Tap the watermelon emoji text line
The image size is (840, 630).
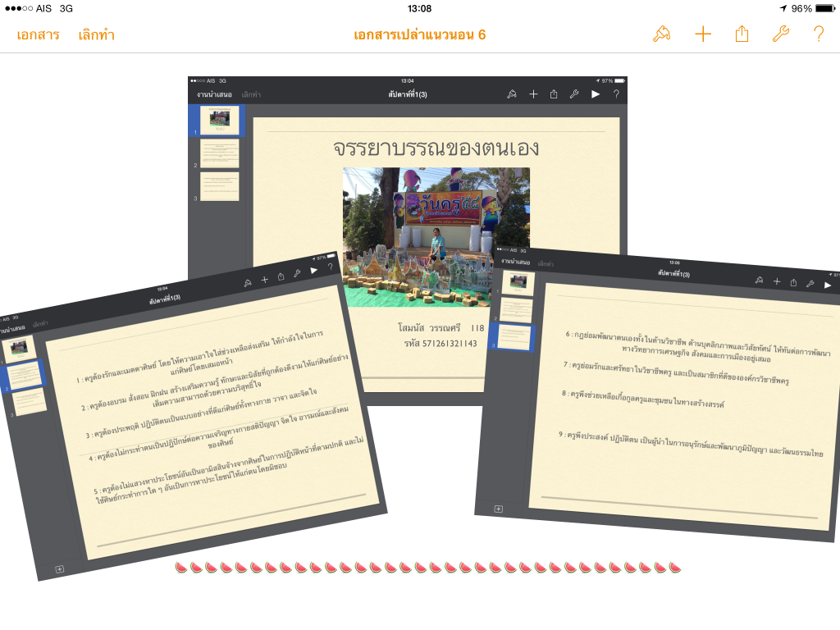428,567
